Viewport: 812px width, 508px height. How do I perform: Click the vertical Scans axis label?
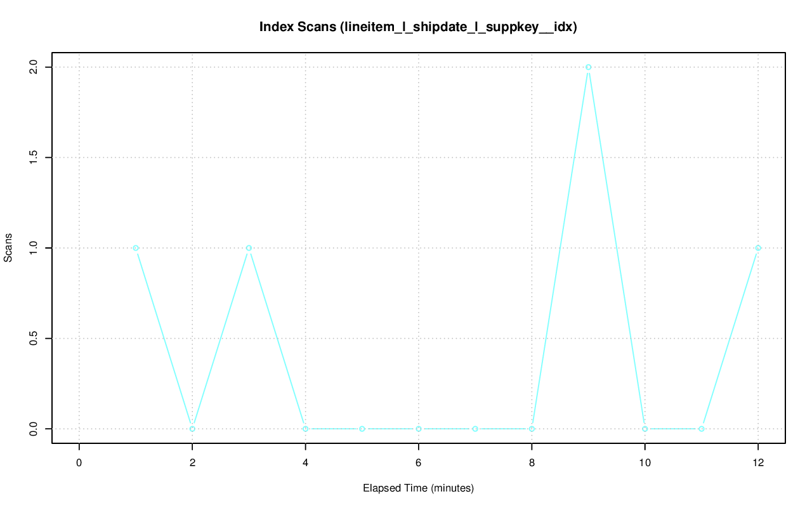pyautogui.click(x=8, y=248)
